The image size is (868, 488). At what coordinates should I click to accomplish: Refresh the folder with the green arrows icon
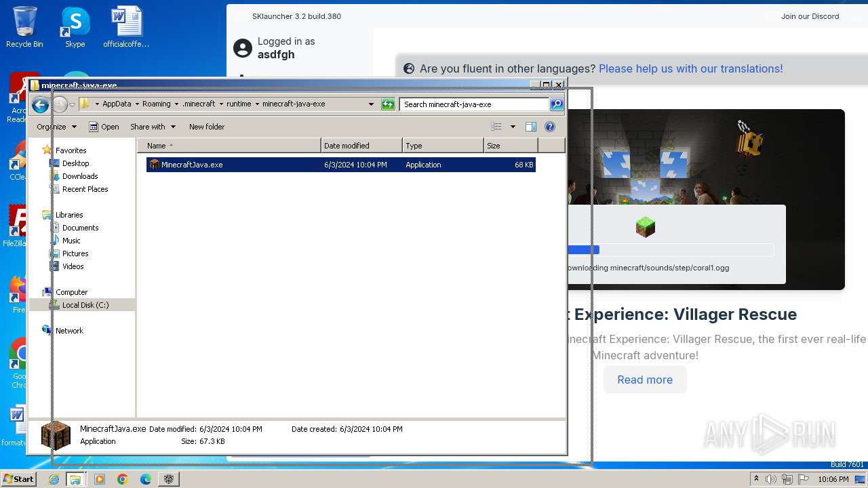pyautogui.click(x=388, y=104)
